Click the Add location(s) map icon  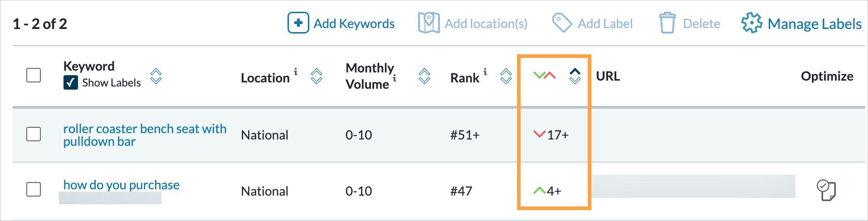429,23
